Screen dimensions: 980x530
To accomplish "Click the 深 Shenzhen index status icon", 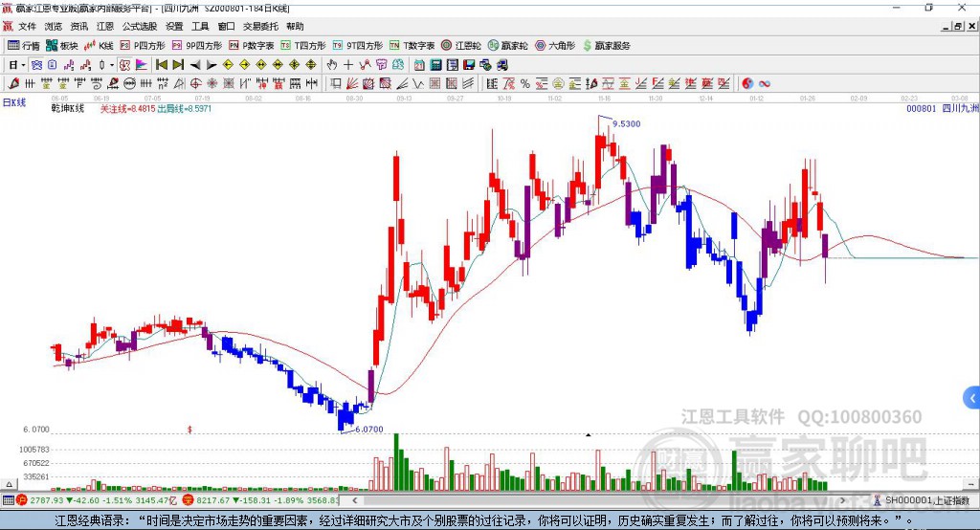I will [x=189, y=500].
